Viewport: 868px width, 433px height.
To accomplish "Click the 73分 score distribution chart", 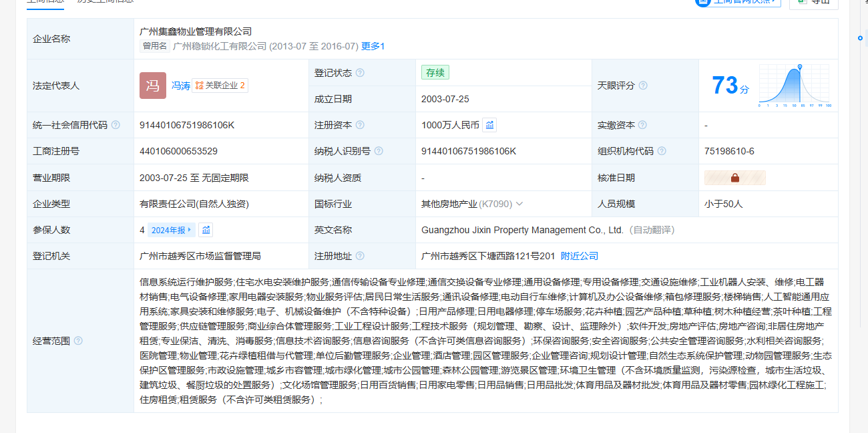I will click(x=794, y=86).
